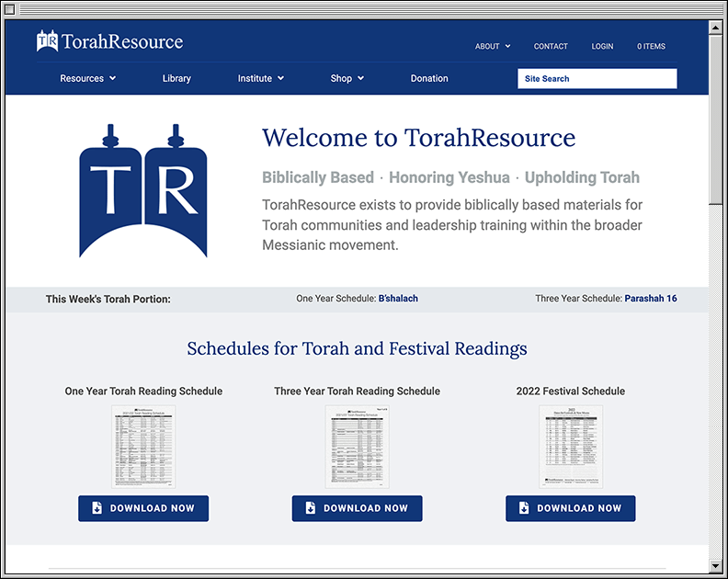This screenshot has width=728, height=579.
Task: Expand the About menu in top bar
Action: (492, 46)
